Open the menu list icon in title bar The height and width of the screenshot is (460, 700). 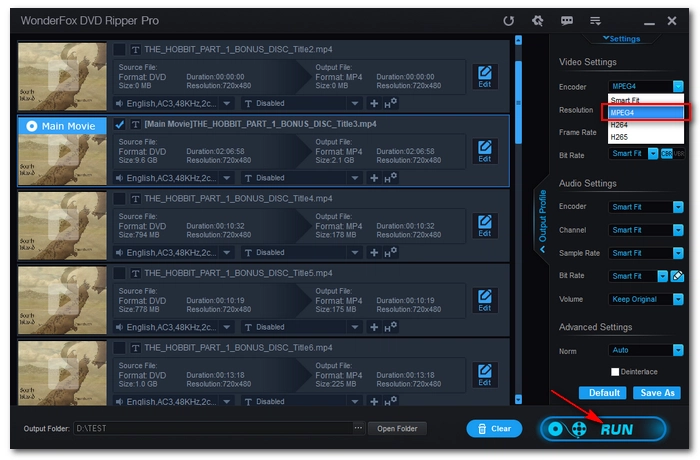pyautogui.click(x=595, y=21)
